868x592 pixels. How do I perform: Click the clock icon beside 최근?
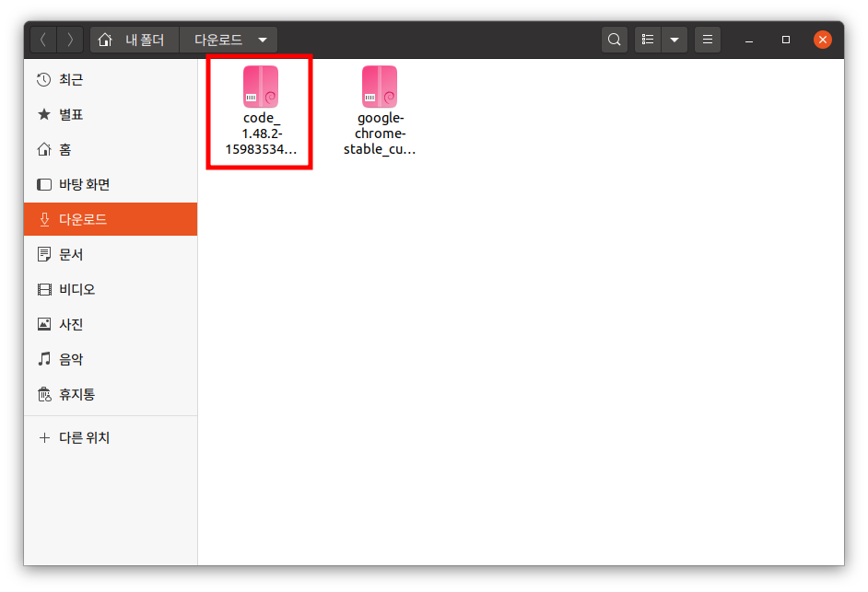coord(43,80)
